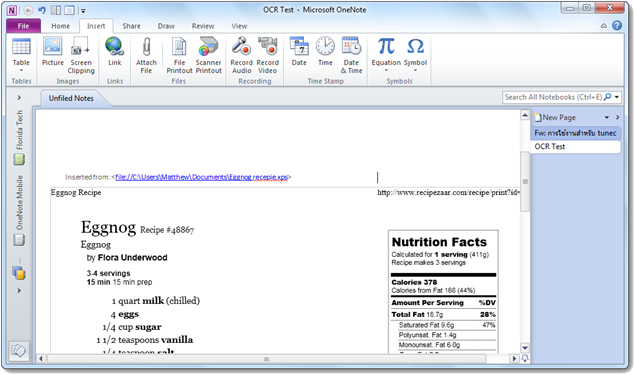Screen dimensions: 634x374
Task: Select the Unfiled Notes section tab
Action: click(71, 98)
